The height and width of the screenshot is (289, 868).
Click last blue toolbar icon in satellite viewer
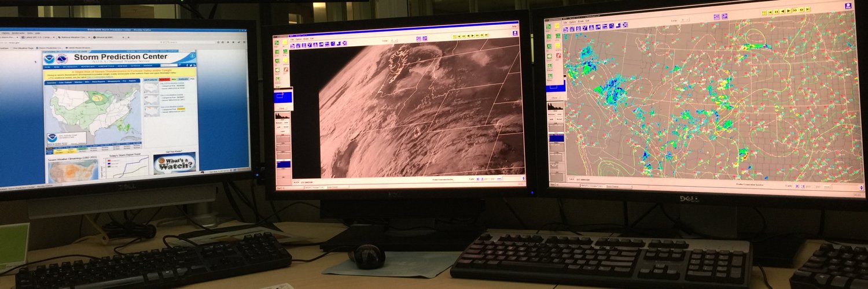[344, 43]
